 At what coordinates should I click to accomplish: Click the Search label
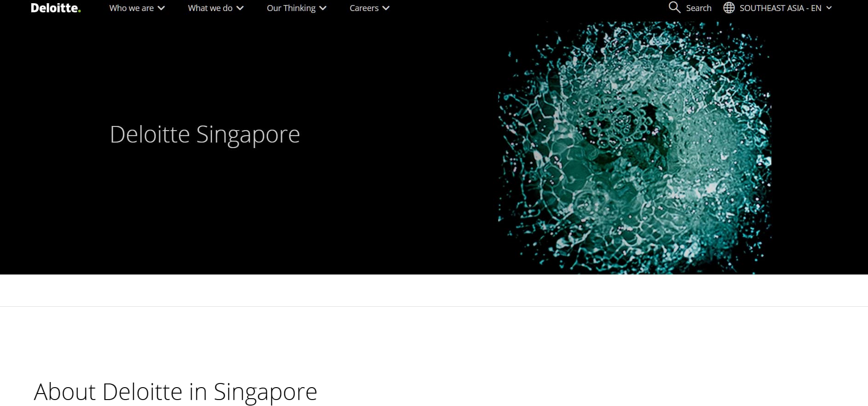click(x=699, y=8)
